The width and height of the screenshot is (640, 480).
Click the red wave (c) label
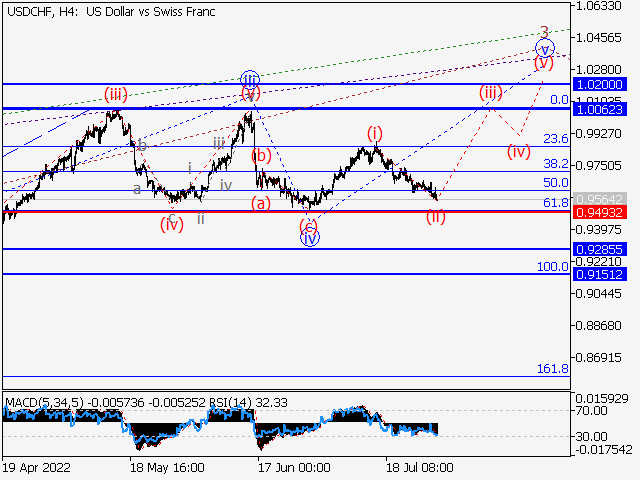pyautogui.click(x=310, y=224)
